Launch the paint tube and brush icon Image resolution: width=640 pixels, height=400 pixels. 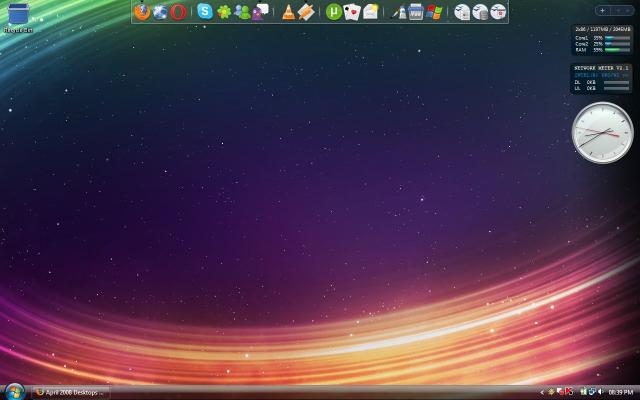398,12
